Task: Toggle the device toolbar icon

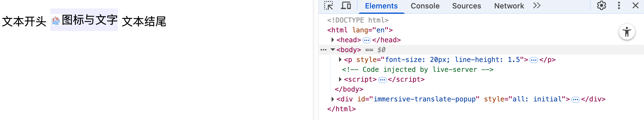Action: pyautogui.click(x=346, y=6)
